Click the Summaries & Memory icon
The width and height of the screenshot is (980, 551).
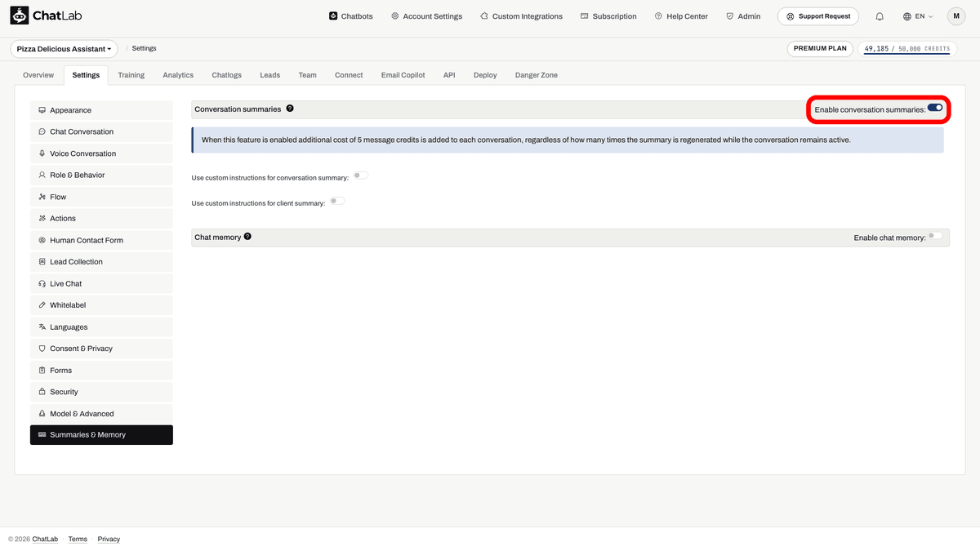pos(42,435)
